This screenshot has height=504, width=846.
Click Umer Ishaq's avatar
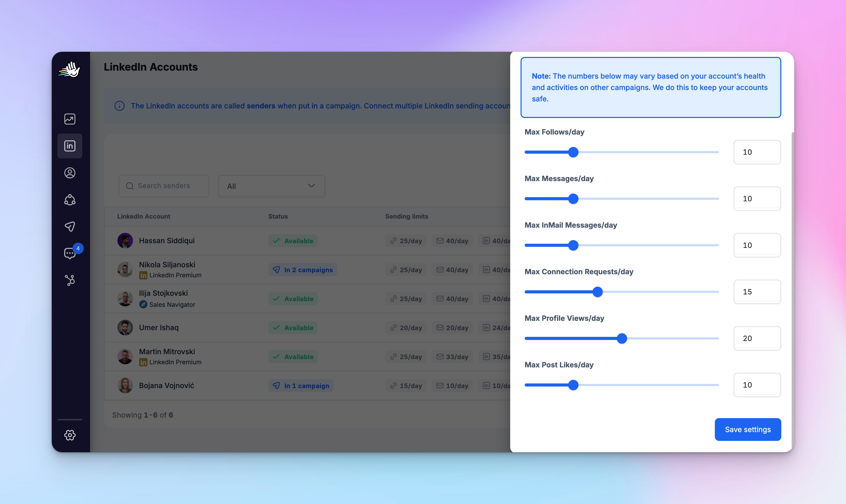pos(125,327)
